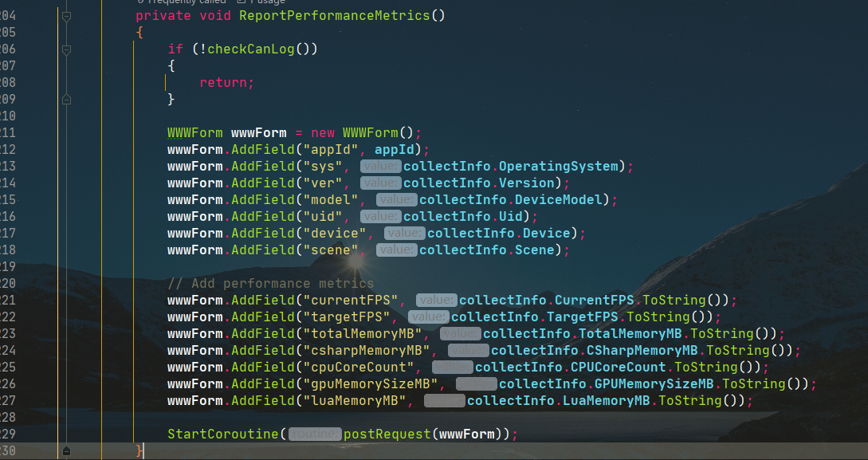Click the 'value:' inlay hint on the "sys" line
The height and width of the screenshot is (460, 868).
381,166
